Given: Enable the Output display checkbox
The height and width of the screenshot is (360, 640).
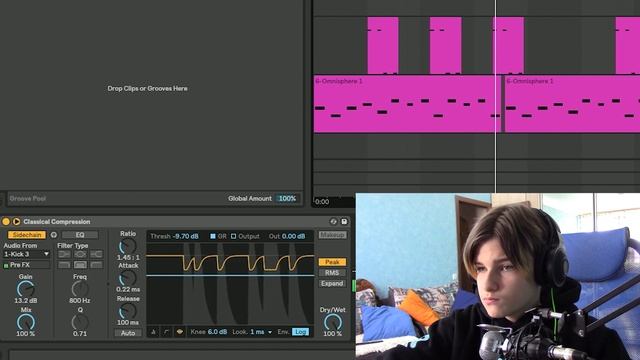Looking at the screenshot, I should [x=233, y=236].
